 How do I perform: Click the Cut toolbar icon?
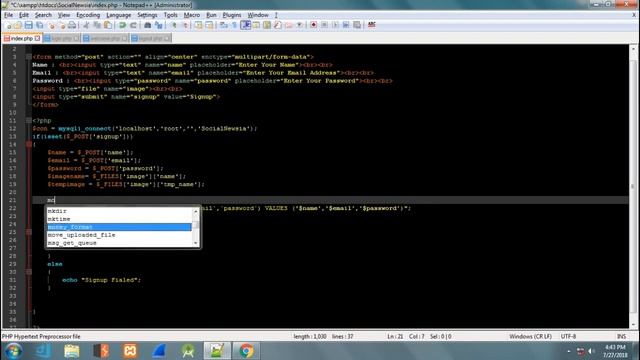tap(86, 25)
